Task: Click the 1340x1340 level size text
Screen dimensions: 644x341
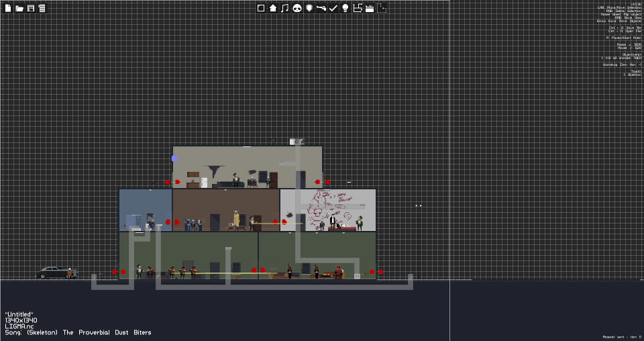Action: pyautogui.click(x=21, y=320)
